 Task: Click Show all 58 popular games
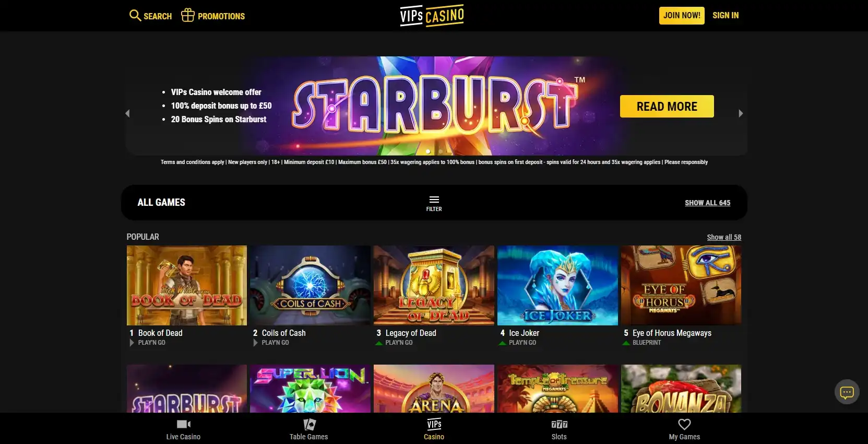[724, 237]
